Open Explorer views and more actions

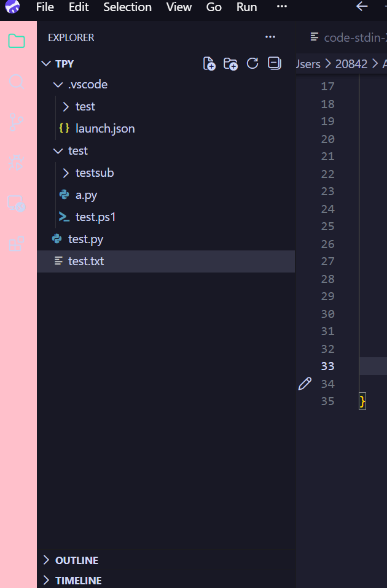click(x=270, y=37)
